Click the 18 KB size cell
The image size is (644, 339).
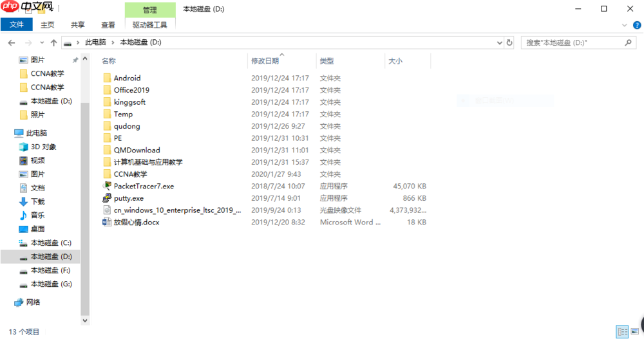[417, 222]
